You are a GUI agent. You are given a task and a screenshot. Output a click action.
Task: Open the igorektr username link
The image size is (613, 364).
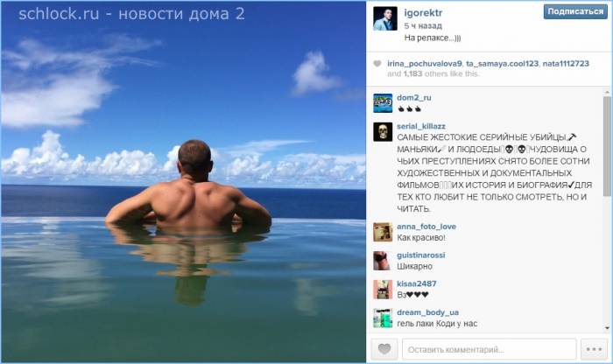tap(423, 13)
